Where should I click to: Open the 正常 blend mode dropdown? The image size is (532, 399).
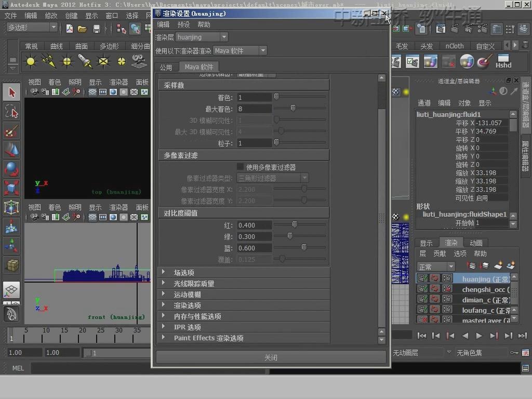coord(436,267)
